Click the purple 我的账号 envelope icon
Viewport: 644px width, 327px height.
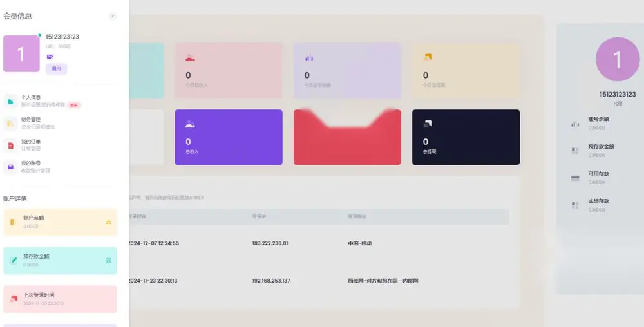point(11,167)
